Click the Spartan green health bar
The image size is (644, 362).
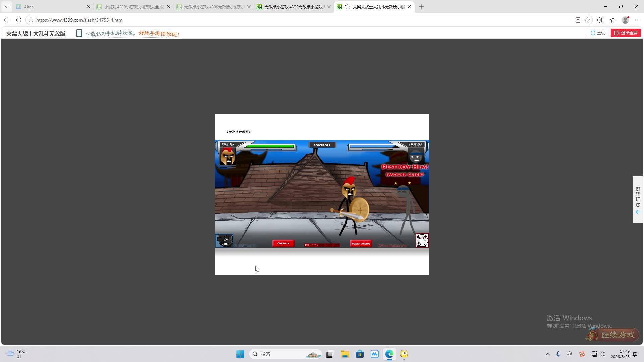[x=269, y=146]
